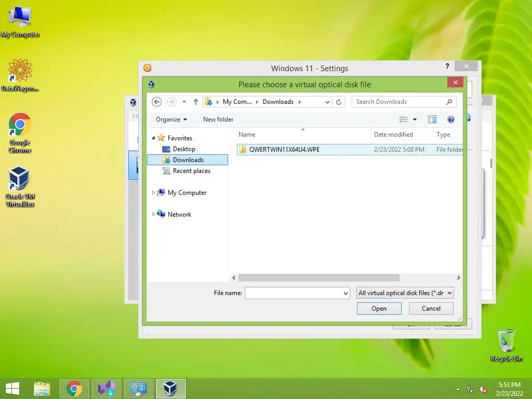
Task: Select Downloads in navigation pane
Action: (x=188, y=160)
